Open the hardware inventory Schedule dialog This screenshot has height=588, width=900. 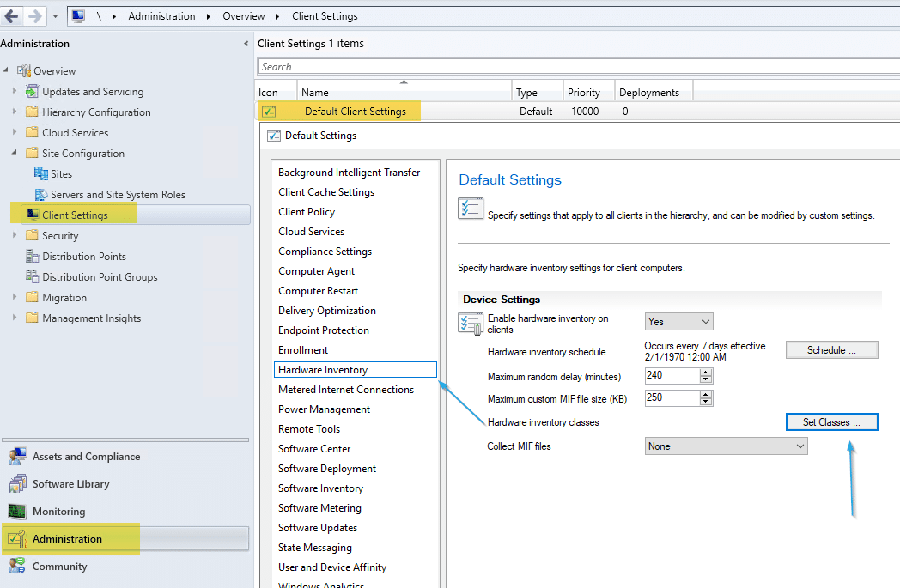click(x=830, y=349)
